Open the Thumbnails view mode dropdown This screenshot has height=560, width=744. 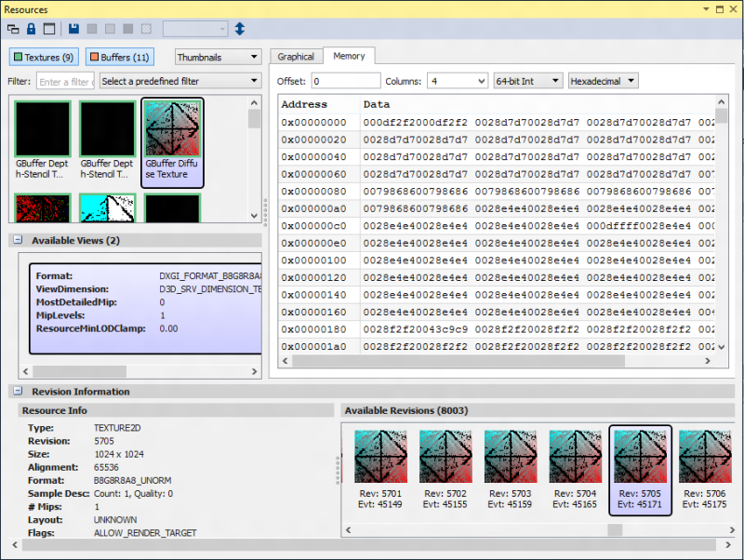pyautogui.click(x=218, y=58)
